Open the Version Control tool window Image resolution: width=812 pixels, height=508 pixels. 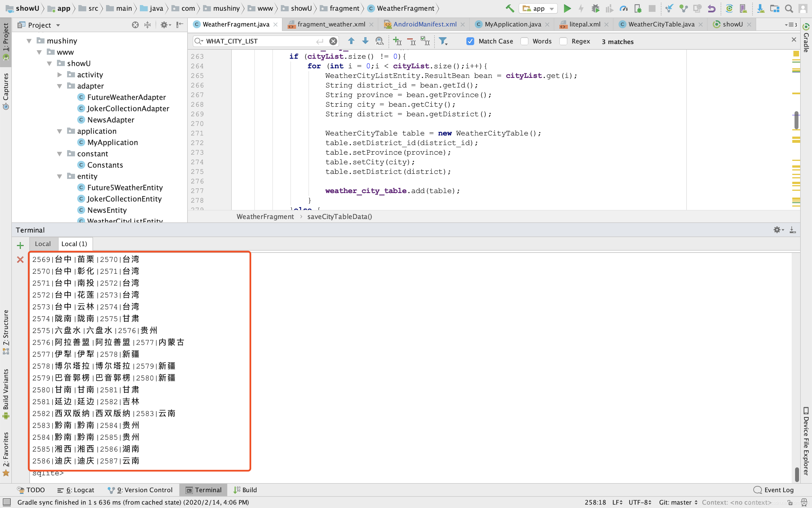(x=140, y=490)
